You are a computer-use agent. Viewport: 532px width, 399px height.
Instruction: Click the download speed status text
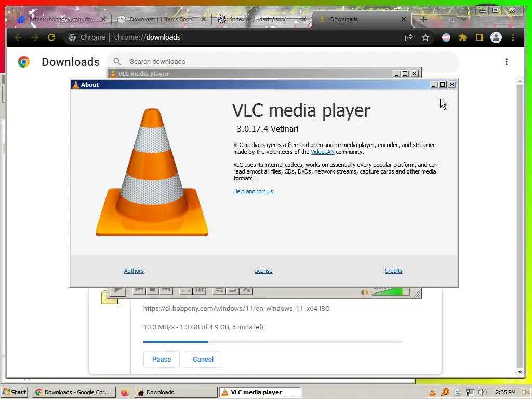click(x=203, y=327)
